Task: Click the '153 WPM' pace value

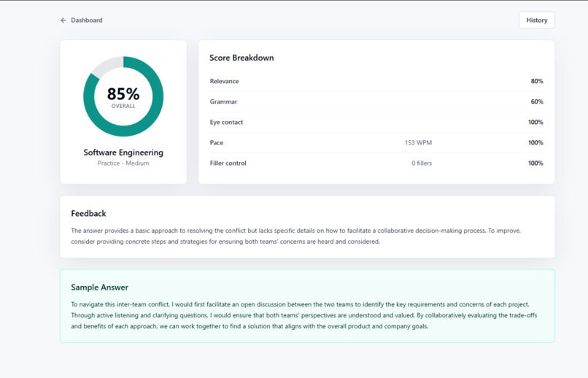Action: 418,143
